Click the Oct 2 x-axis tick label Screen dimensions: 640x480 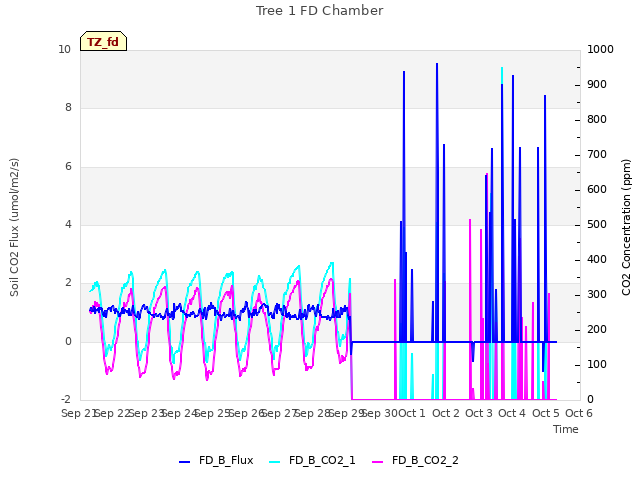tap(446, 413)
